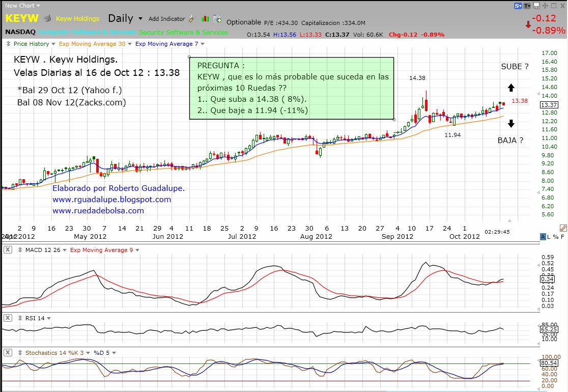The width and height of the screenshot is (568, 392).
Task: Click the save chart floppy icon
Action: point(536,6)
